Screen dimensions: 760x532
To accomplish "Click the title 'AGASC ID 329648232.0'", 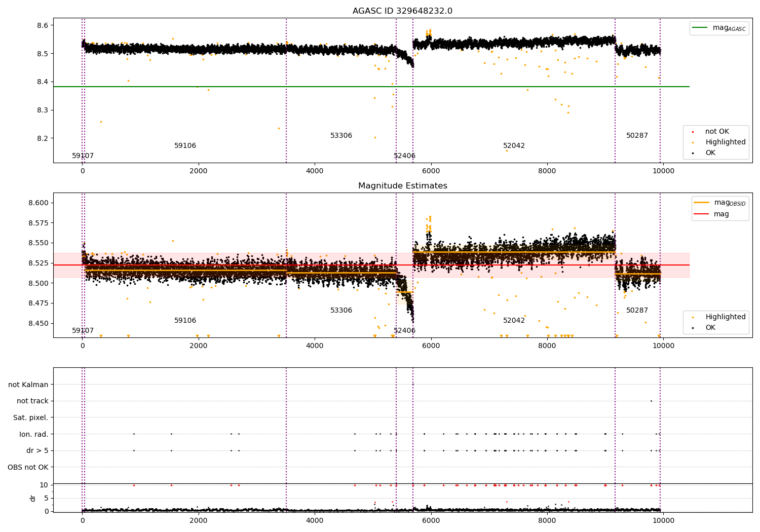I will point(402,11).
